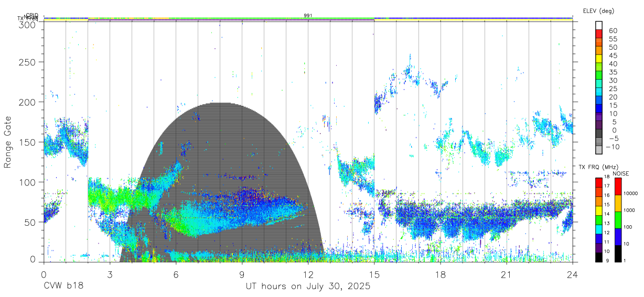Click the yellow TX FRQ segment between 15 and 14
This screenshot has width=644, height=297.
(x=598, y=211)
